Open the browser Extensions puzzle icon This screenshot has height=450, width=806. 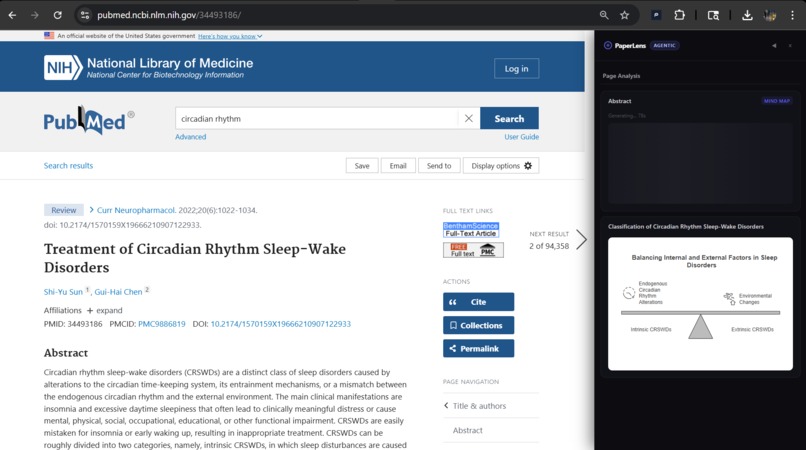point(680,15)
